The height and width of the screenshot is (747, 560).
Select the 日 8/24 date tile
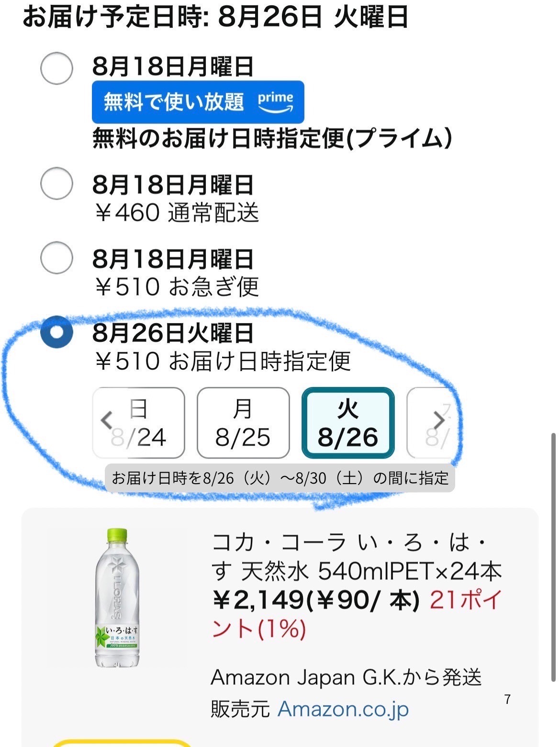(138, 423)
